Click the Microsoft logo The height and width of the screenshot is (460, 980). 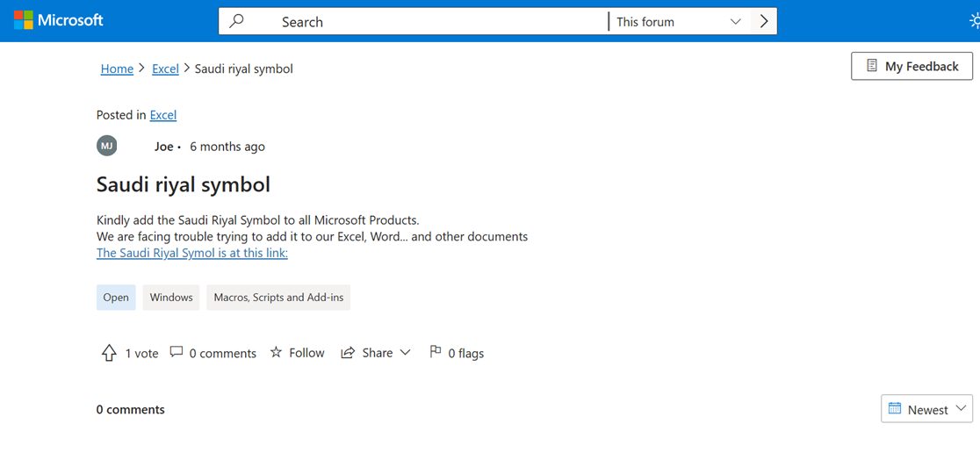[59, 20]
